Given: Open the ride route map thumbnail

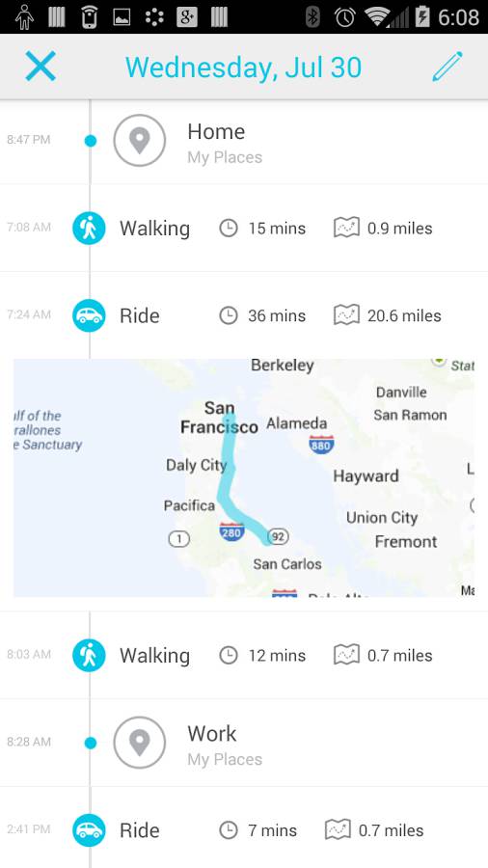Looking at the screenshot, I should tap(243, 477).
